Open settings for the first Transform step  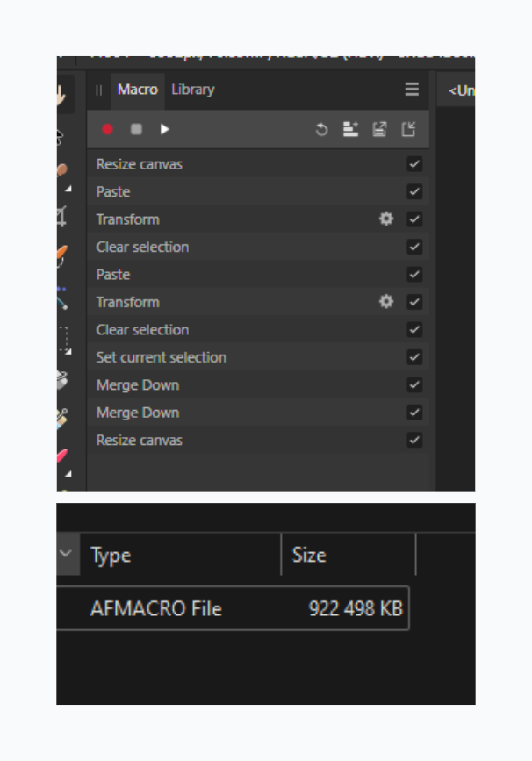pos(385,219)
